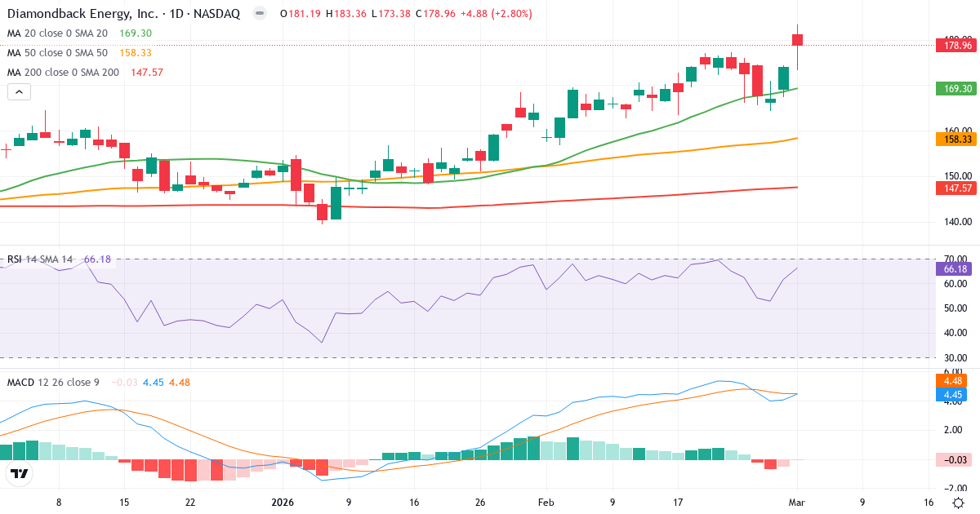980x514 pixels.
Task: Hide the symbol data using the minus icon
Action: (258, 13)
